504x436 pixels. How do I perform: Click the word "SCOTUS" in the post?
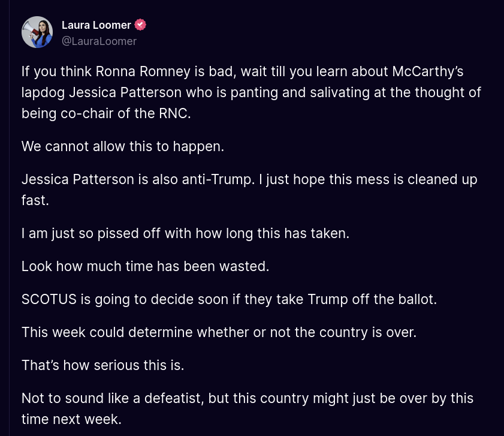pos(49,299)
